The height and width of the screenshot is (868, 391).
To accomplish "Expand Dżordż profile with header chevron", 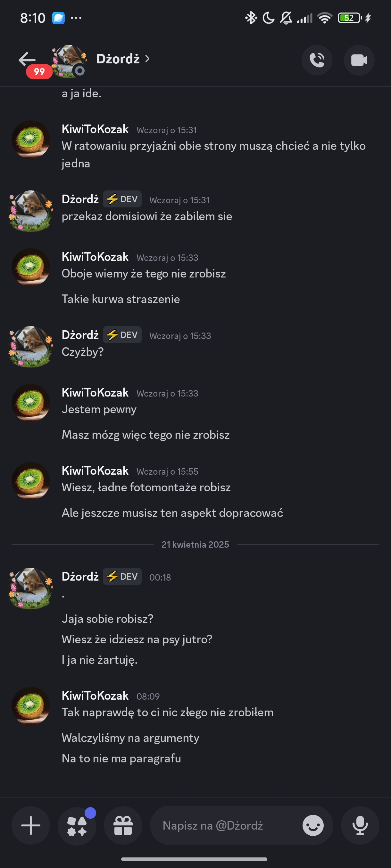I will pos(147,59).
